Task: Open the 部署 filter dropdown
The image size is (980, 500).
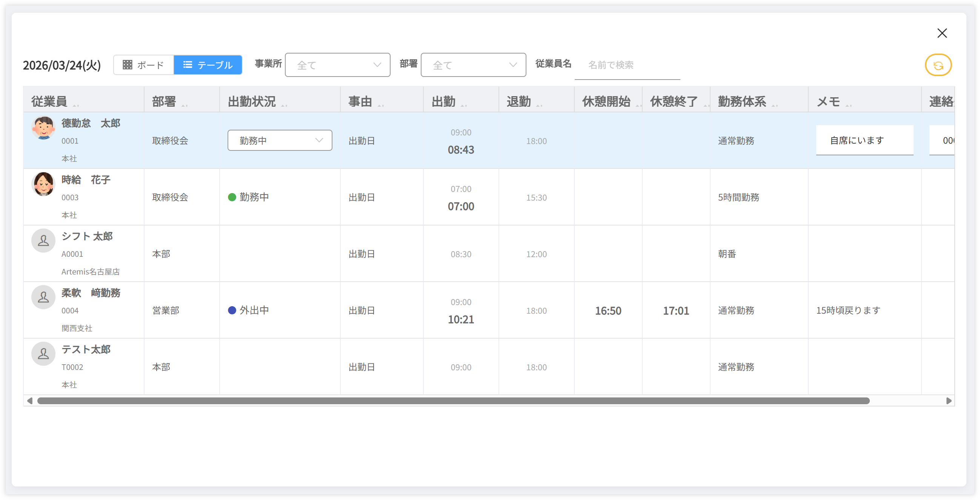Action: tap(473, 65)
